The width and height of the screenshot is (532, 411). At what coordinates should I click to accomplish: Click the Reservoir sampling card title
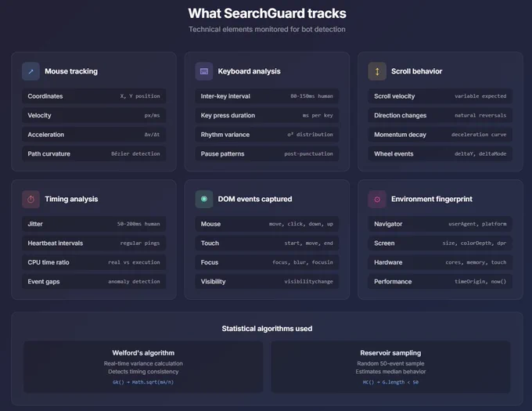pyautogui.click(x=390, y=353)
